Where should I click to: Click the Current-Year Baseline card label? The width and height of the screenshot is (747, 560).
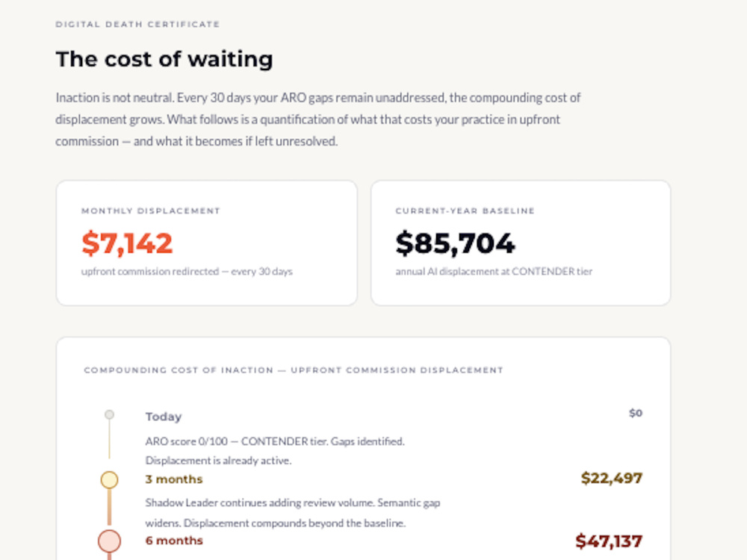click(465, 211)
